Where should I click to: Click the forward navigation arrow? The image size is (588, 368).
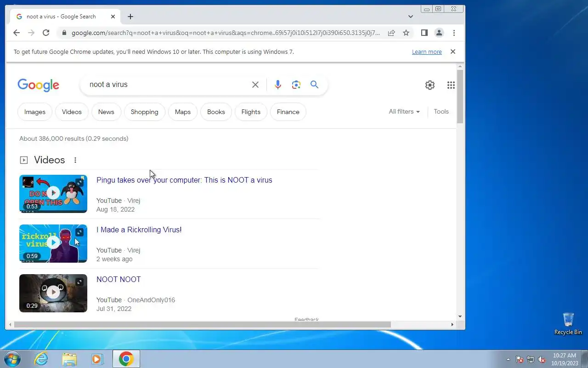(31, 33)
